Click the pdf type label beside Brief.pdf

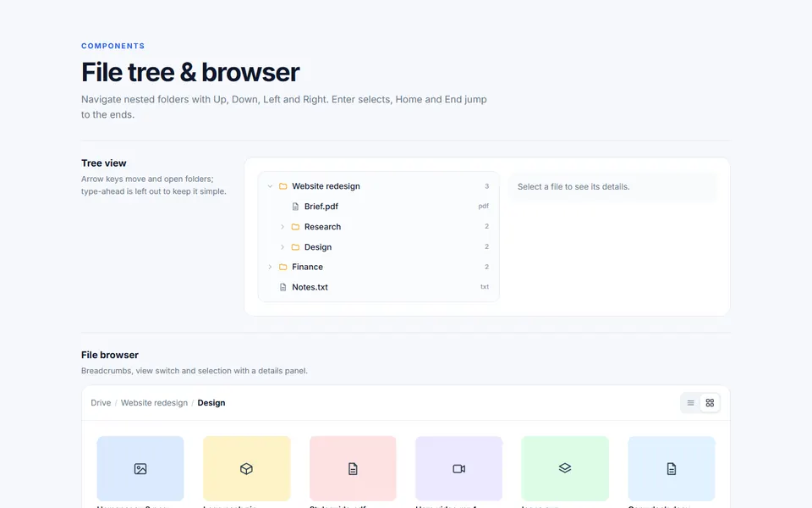(x=483, y=207)
